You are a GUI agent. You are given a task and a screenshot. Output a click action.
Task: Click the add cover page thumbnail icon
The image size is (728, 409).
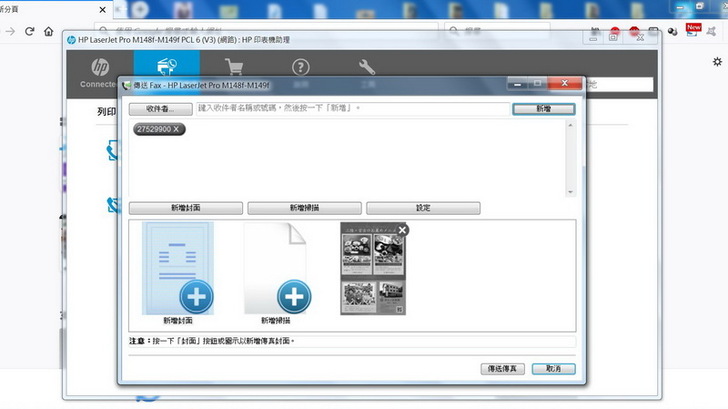coord(178,268)
